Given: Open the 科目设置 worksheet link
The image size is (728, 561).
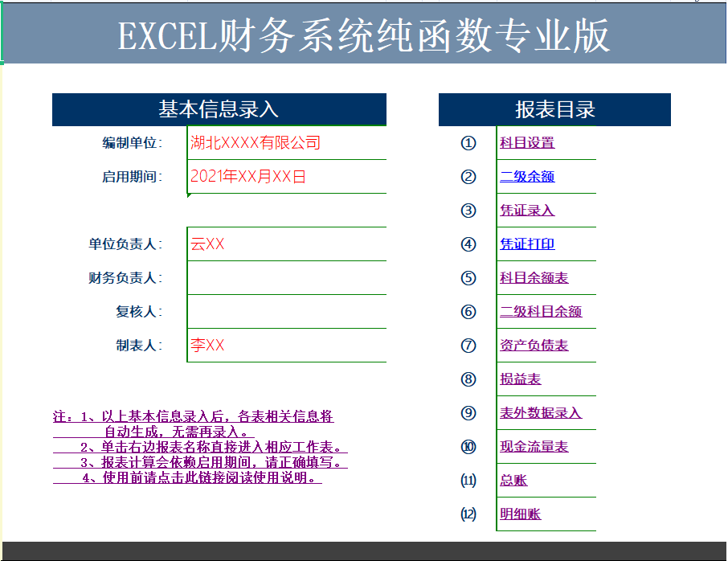Looking at the screenshot, I should coord(526,143).
